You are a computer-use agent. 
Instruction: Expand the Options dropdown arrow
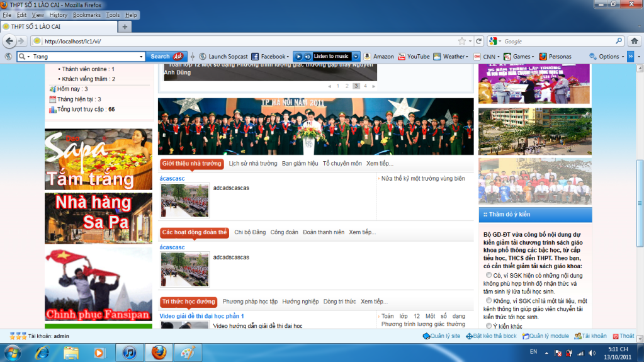623,57
